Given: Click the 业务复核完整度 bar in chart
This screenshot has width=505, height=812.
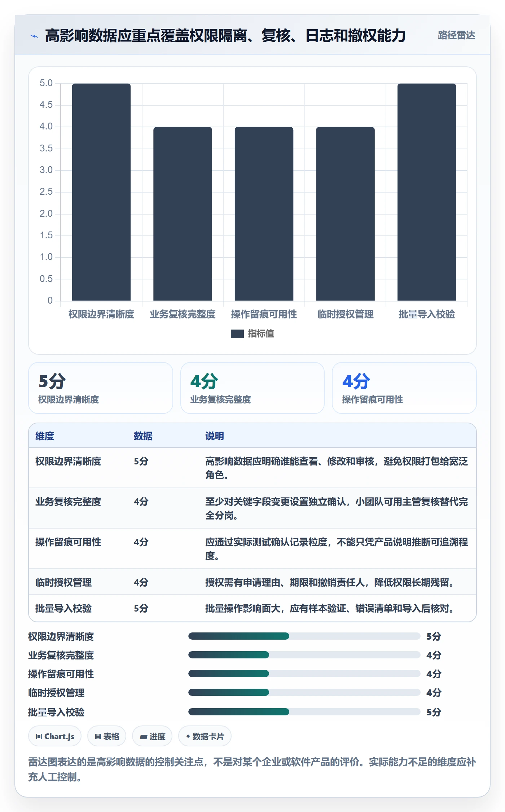Looking at the screenshot, I should click(x=183, y=214).
